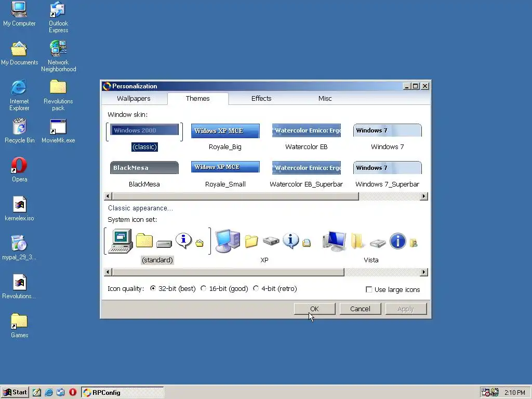Screen dimensions: 532x399
Task: Click the 2:10 PM taskbar clock
Action: 515,393
